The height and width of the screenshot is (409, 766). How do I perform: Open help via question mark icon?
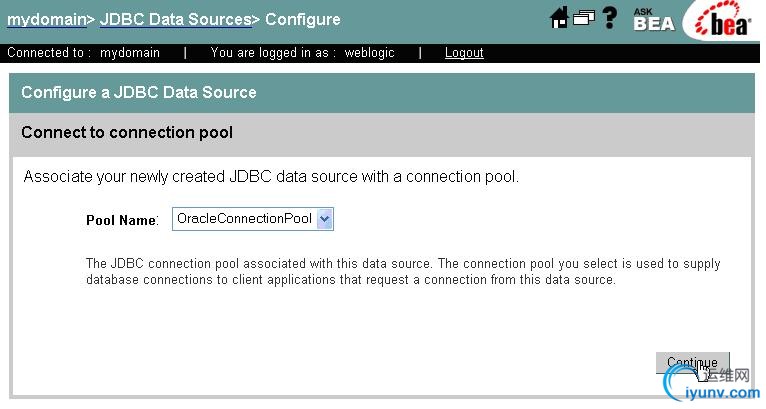coord(609,18)
